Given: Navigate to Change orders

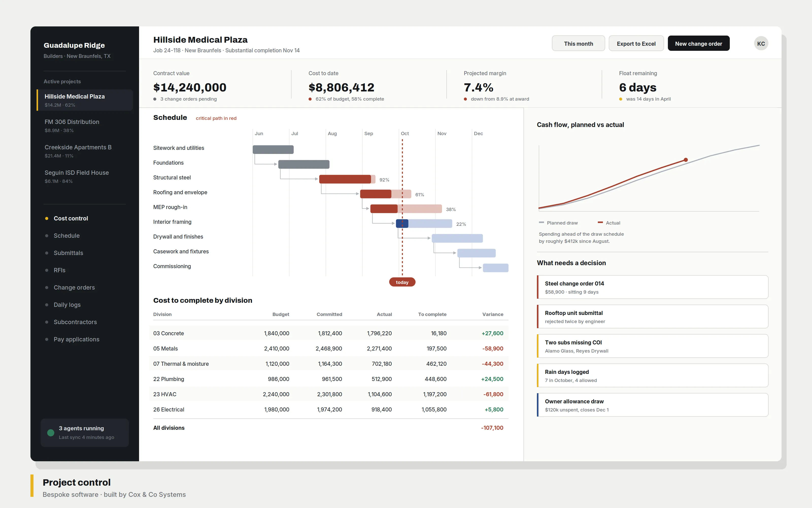Looking at the screenshot, I should tap(74, 288).
